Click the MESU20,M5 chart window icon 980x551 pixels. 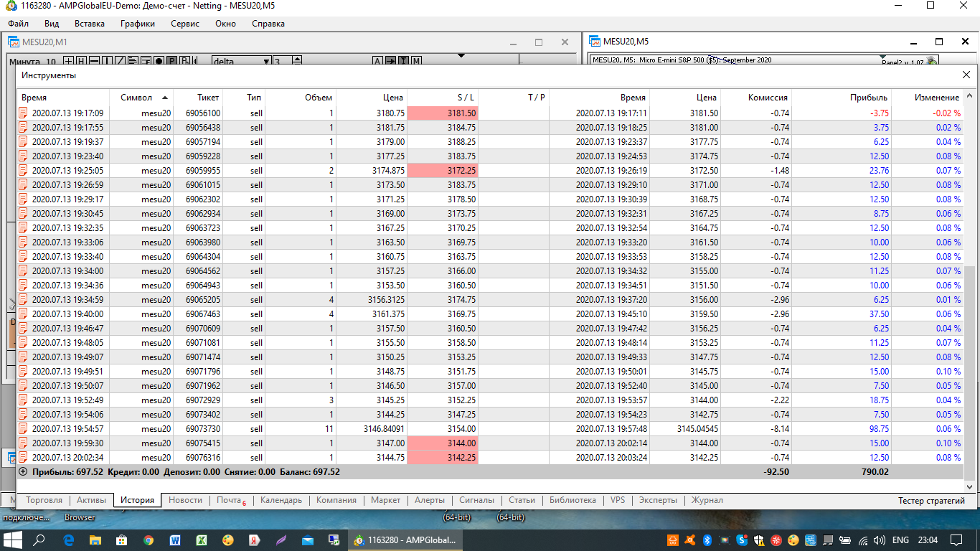595,42
